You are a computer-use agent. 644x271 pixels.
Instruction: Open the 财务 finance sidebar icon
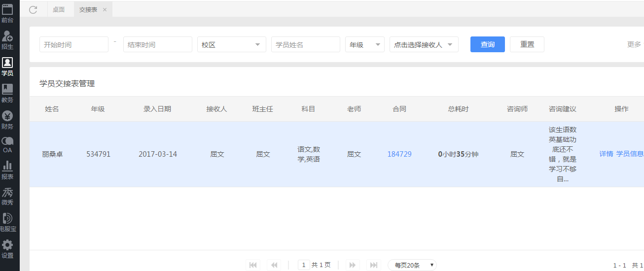click(x=7, y=120)
